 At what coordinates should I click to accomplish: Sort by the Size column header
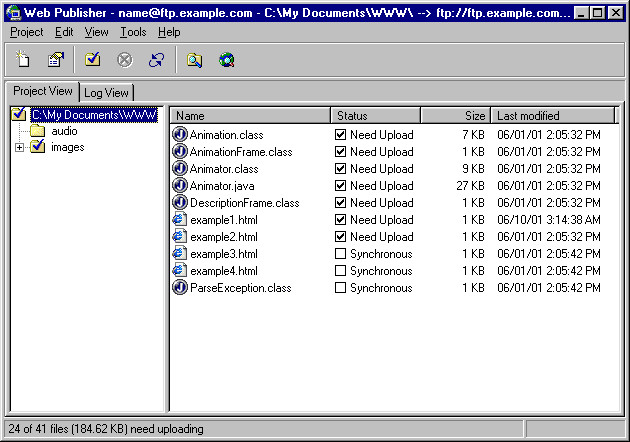(455, 116)
